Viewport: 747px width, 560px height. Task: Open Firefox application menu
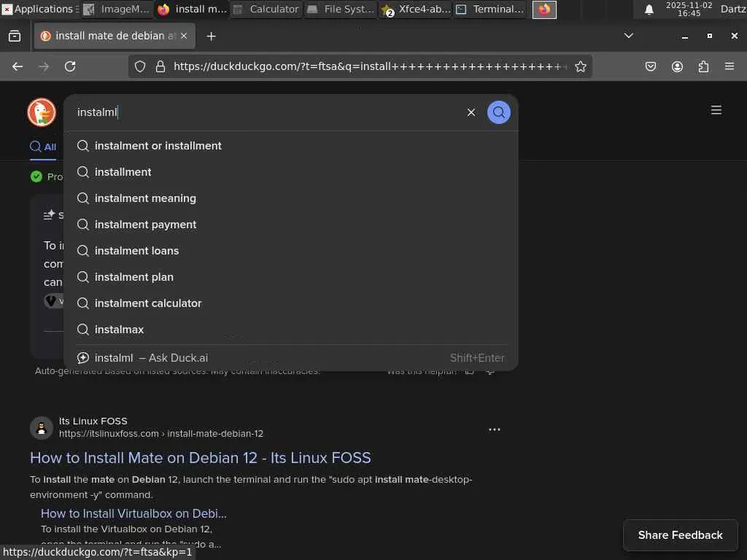point(729,66)
